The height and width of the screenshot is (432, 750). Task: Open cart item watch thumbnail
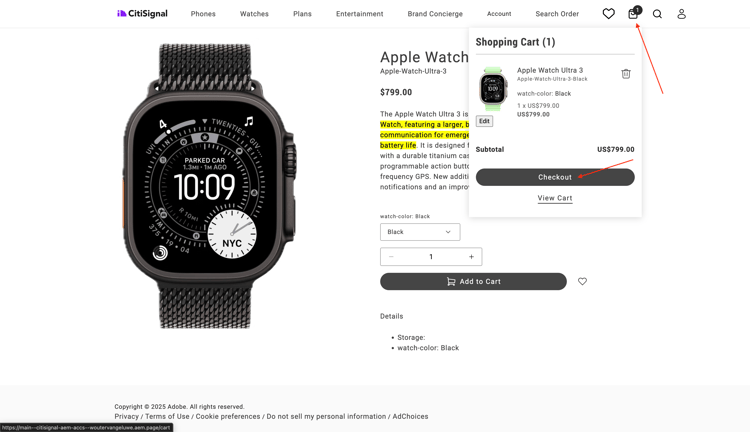[493, 89]
